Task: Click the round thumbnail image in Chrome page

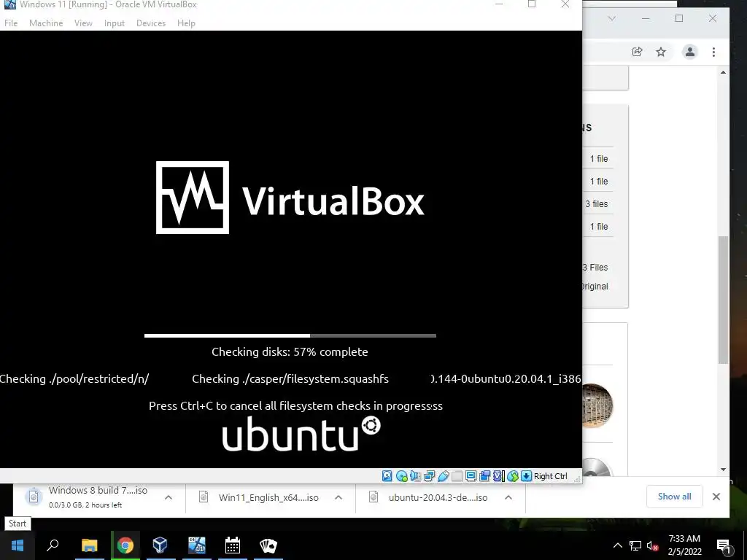Action: (x=597, y=405)
